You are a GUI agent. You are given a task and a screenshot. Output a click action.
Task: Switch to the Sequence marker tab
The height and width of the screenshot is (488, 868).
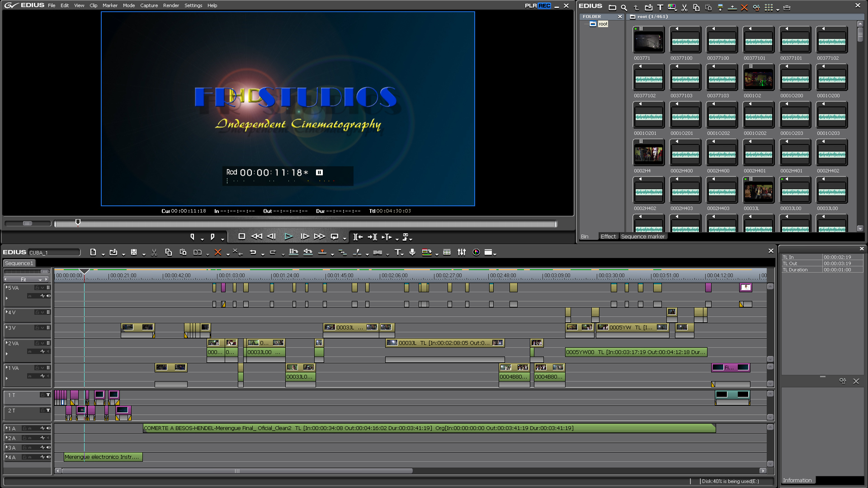643,236
